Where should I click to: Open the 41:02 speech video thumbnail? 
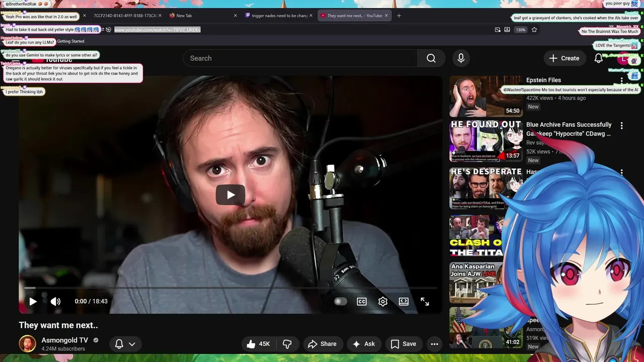[x=486, y=328]
